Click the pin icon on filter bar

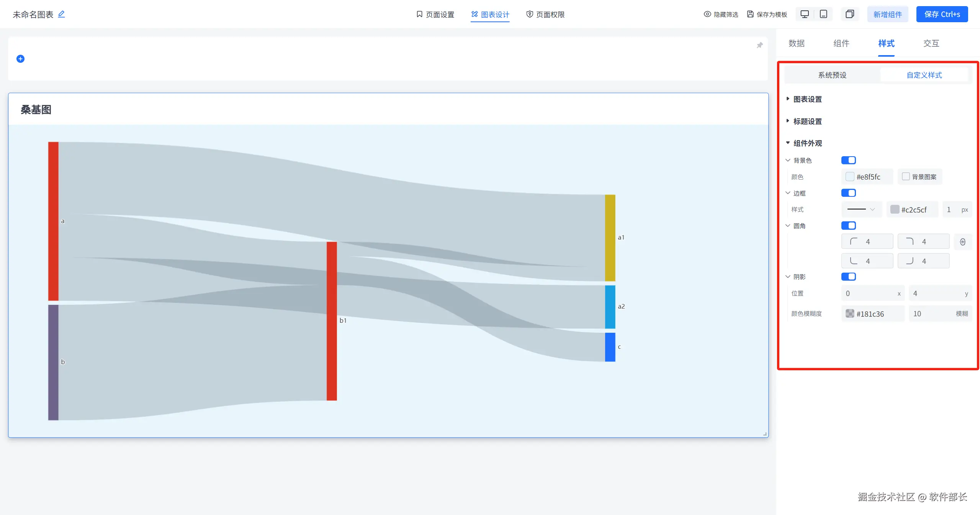pos(760,45)
